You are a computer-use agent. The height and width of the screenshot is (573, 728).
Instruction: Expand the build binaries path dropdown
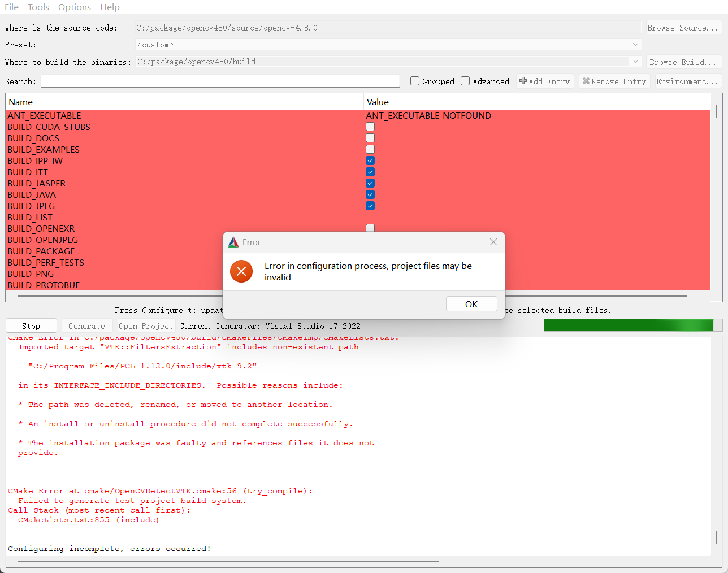click(x=635, y=62)
